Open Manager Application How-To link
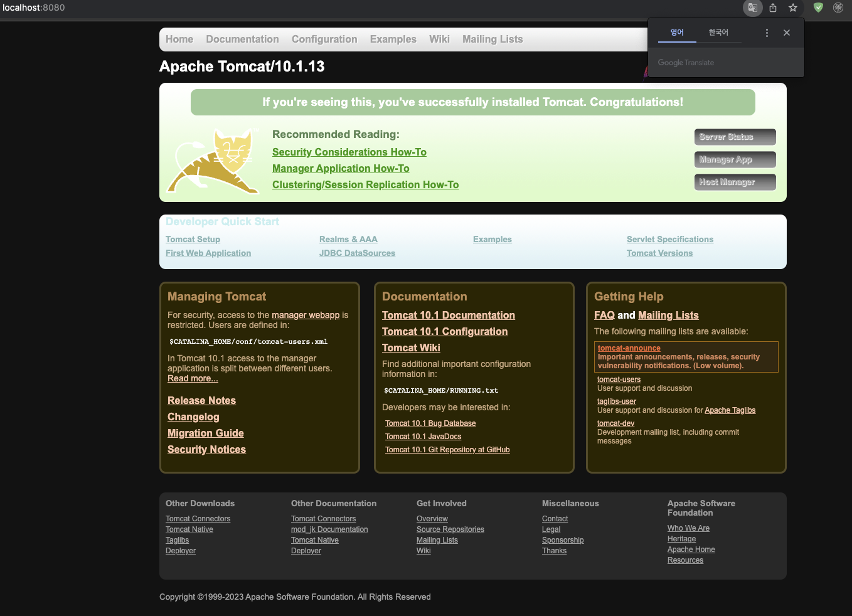 coord(341,168)
